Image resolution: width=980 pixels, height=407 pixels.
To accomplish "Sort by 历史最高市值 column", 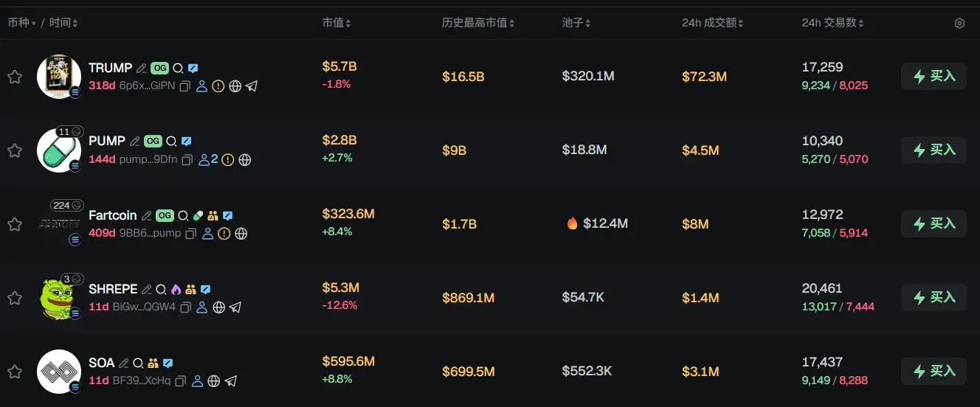I will click(478, 23).
